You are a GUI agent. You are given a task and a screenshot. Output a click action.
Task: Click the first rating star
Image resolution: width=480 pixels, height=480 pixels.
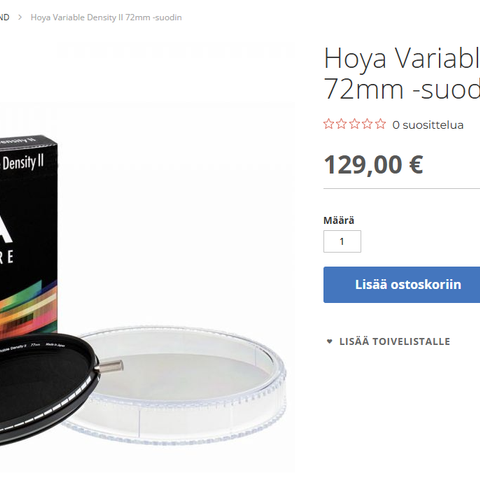[329, 124]
